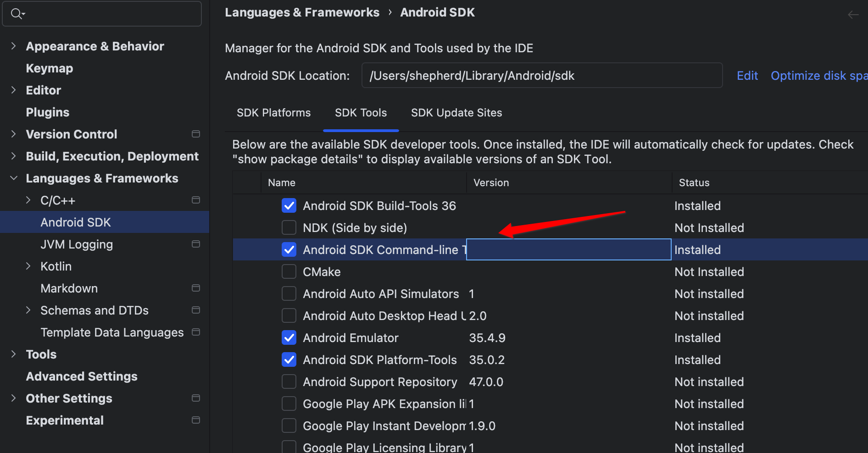Expand Schemas and DTDs subsection
The height and width of the screenshot is (453, 868).
tap(28, 310)
